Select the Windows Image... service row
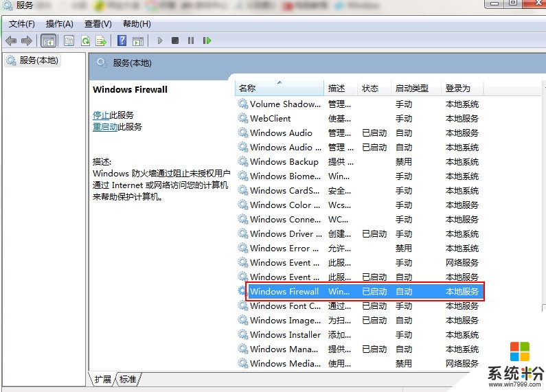 [359, 321]
